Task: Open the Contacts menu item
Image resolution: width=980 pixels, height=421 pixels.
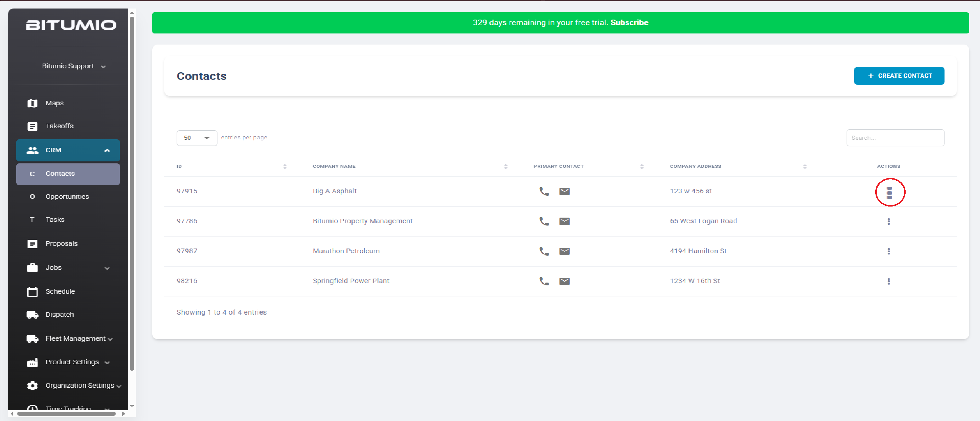Action: [x=68, y=174]
